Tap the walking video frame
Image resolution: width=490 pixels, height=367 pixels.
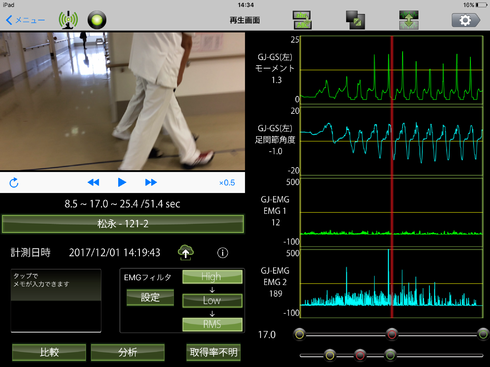(122, 101)
